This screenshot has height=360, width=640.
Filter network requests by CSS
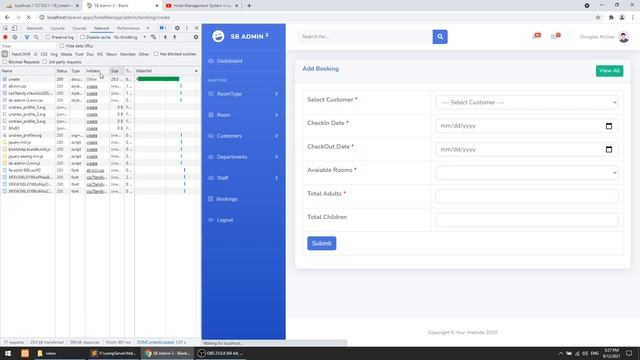pos(44,54)
